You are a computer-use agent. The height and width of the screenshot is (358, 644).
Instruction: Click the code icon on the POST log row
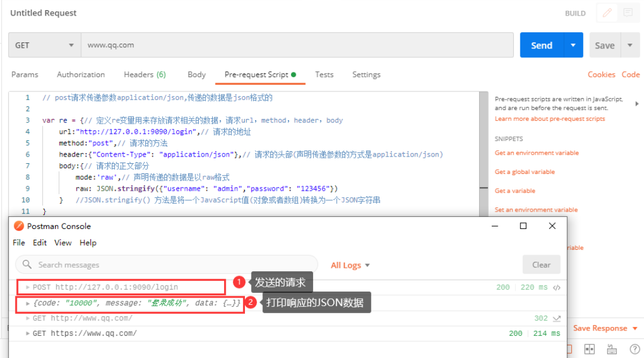(557, 287)
